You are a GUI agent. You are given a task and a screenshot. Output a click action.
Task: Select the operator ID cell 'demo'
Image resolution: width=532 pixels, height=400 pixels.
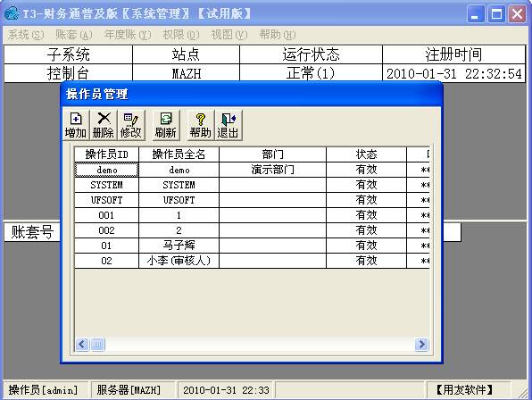(106, 170)
